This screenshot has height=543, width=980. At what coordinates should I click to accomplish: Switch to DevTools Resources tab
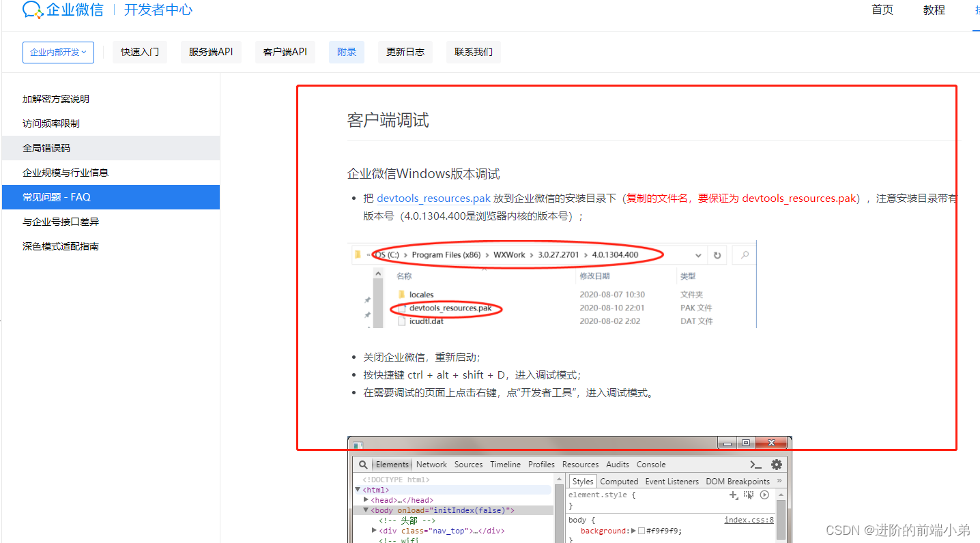coord(580,465)
